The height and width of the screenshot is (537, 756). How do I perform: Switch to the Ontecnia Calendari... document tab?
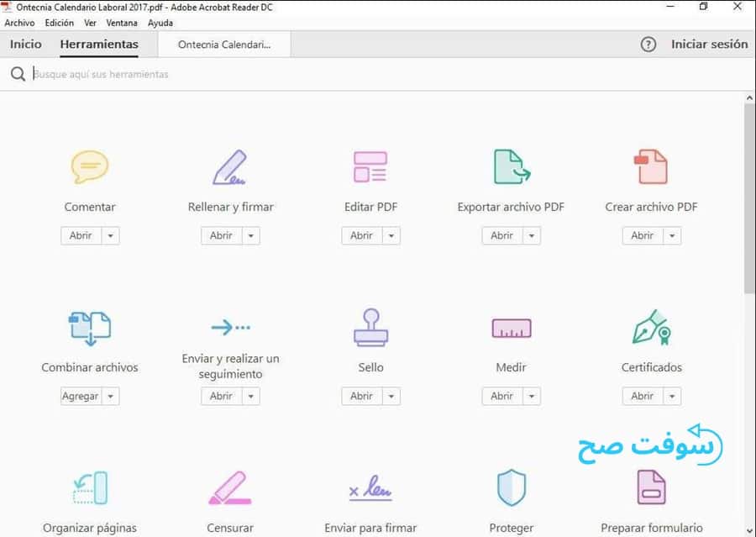tap(224, 45)
